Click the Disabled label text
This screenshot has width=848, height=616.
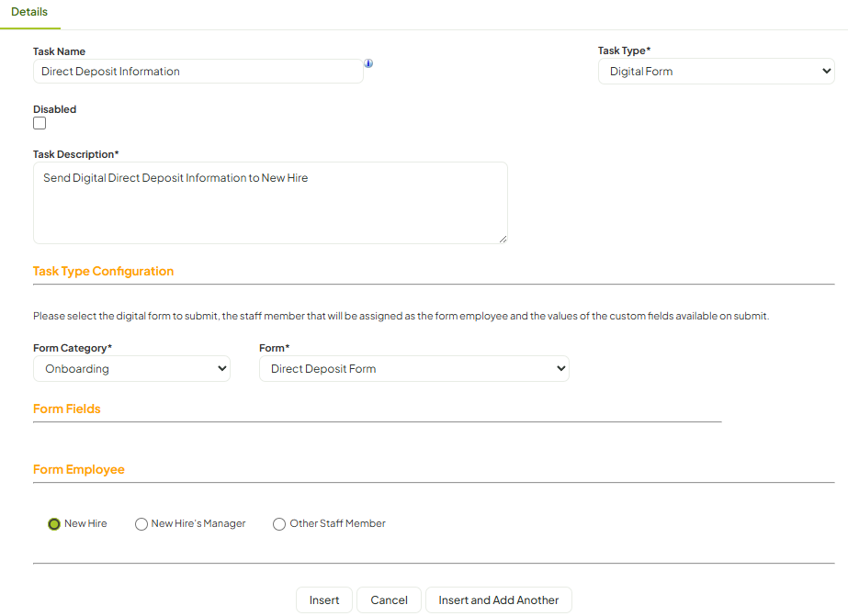click(x=54, y=109)
